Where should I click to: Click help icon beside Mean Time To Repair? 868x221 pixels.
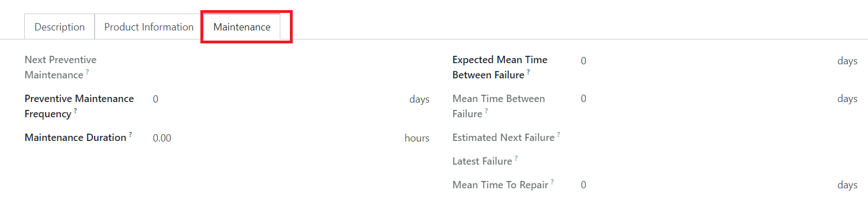click(x=553, y=182)
